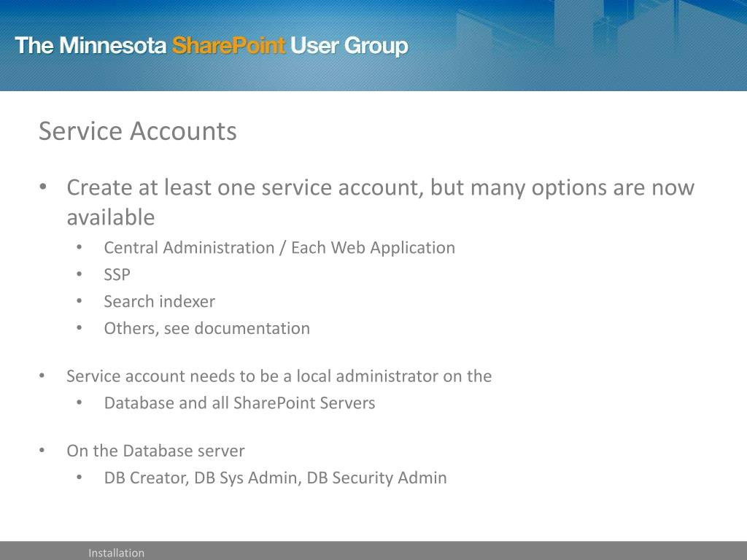The width and height of the screenshot is (747, 560).
Task: Select the 'On the Database server' bullet
Action: pyautogui.click(x=155, y=451)
